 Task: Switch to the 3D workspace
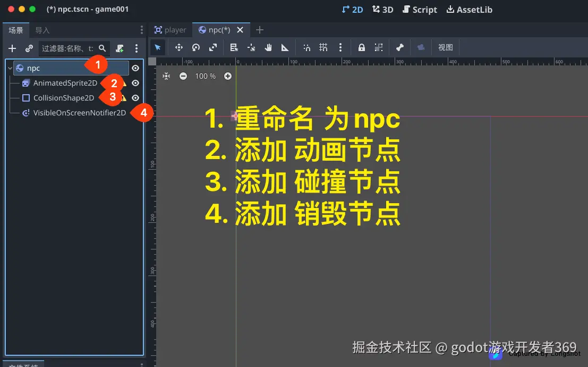pyautogui.click(x=383, y=10)
